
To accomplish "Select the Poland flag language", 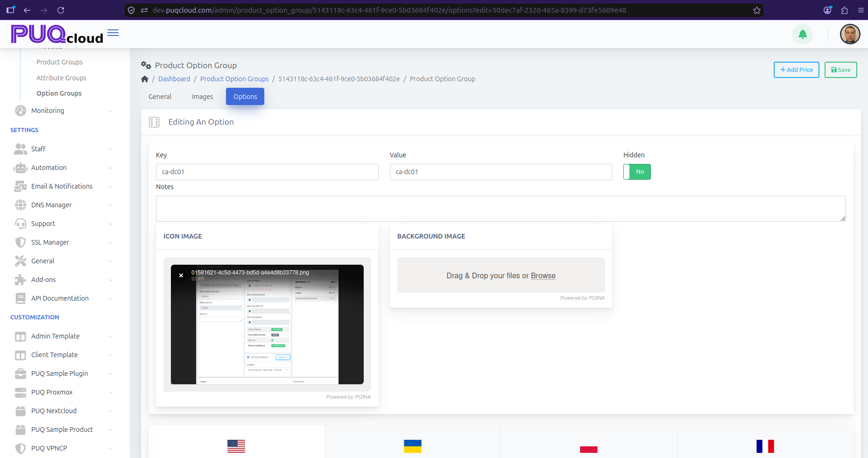I will 589,446.
